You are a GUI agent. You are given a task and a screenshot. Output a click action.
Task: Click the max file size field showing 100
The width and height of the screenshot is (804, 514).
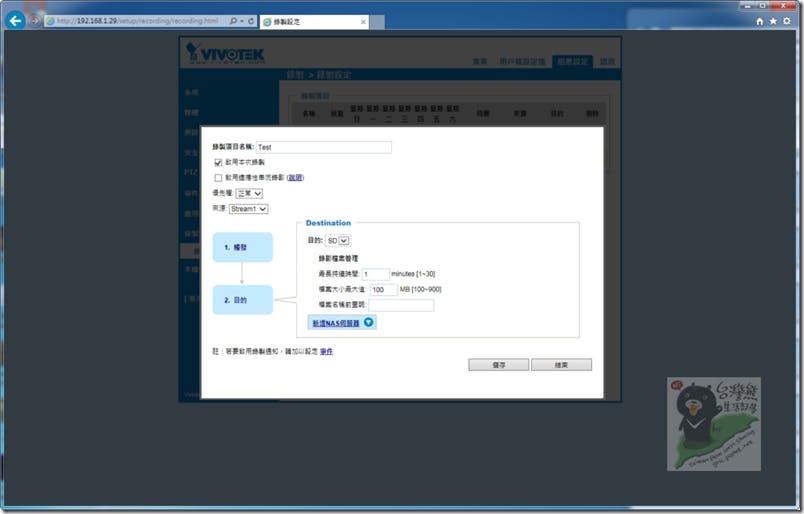(383, 290)
